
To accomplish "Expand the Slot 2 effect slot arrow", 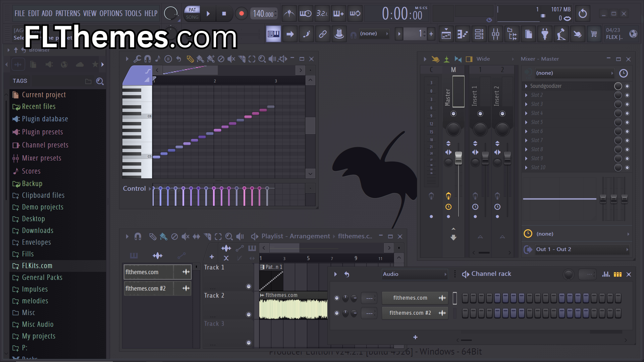I will coord(526,95).
